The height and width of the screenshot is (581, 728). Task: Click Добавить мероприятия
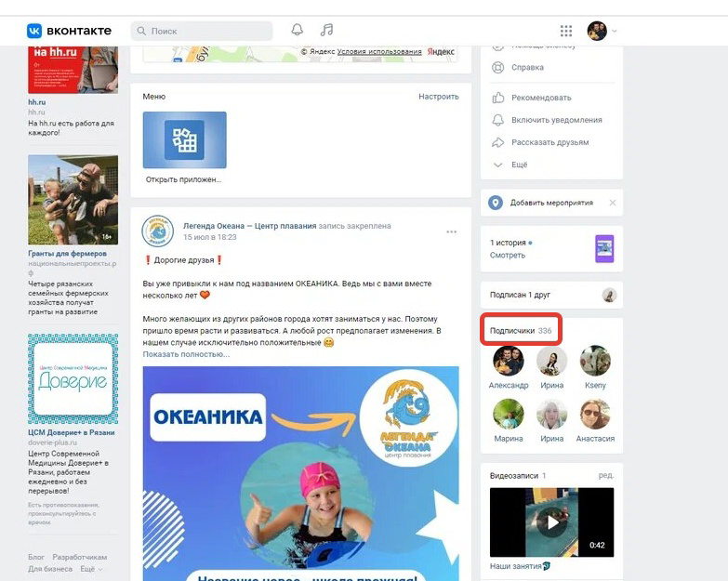551,203
